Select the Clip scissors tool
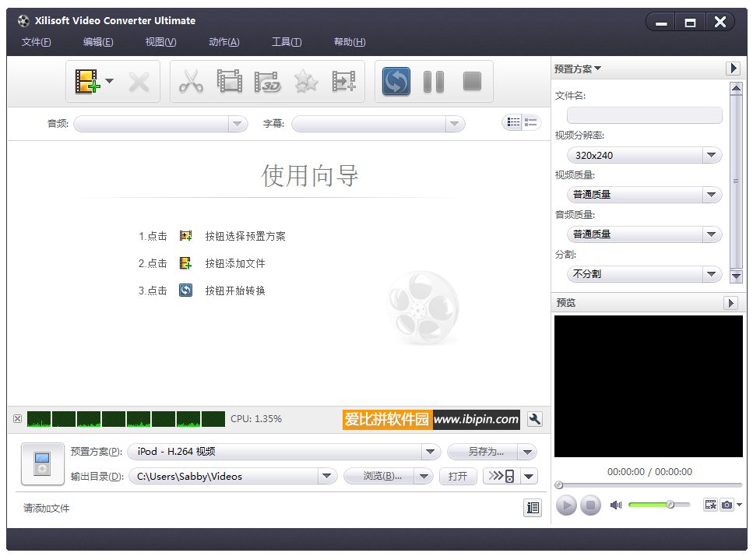The width and height of the screenshot is (753, 560). click(x=191, y=81)
